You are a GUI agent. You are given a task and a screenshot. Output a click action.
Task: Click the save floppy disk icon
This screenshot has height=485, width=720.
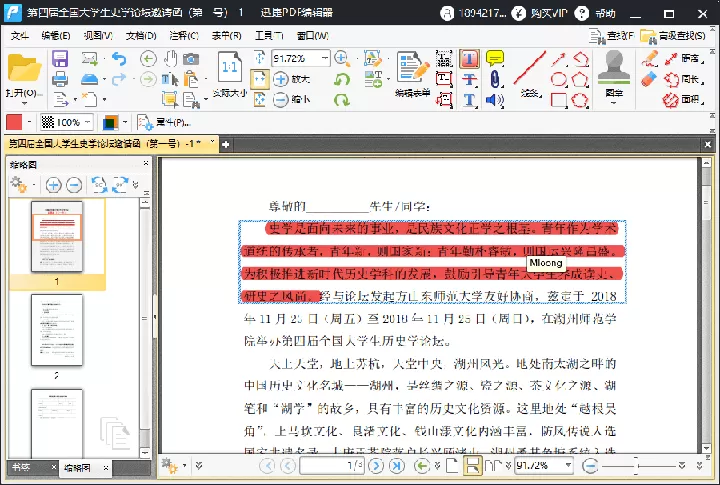pyautogui.click(x=60, y=59)
